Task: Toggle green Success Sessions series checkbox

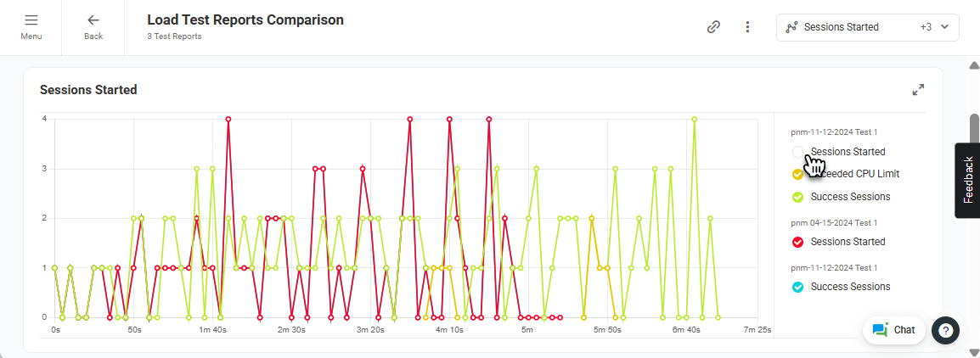Action: coord(797,197)
